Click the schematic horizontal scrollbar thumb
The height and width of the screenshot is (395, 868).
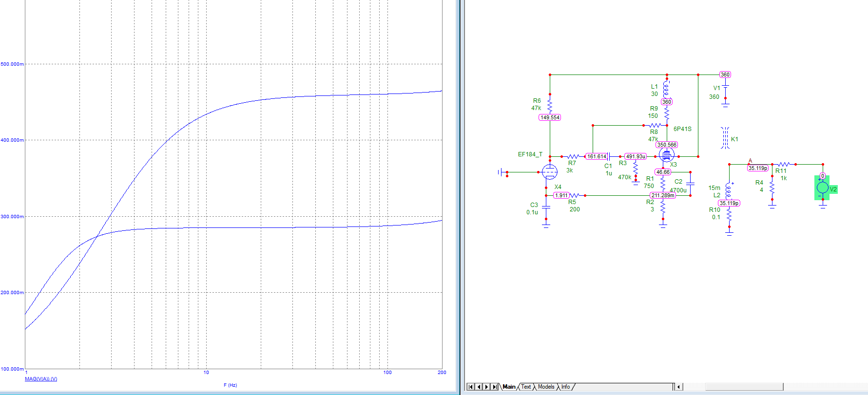[744, 387]
